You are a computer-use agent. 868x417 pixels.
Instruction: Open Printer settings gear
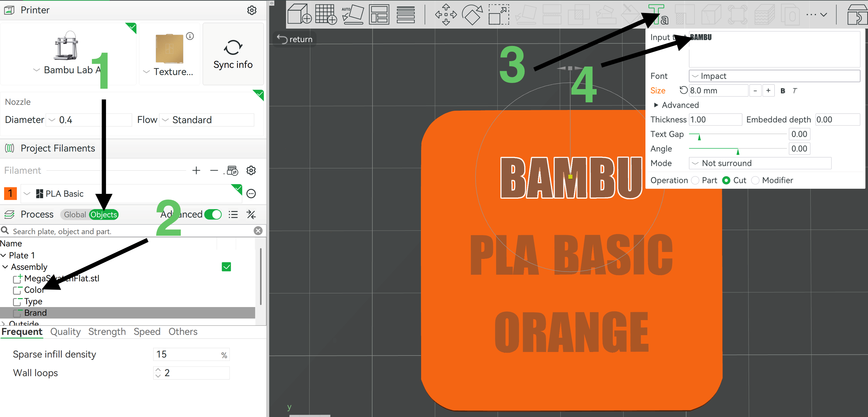pos(252,10)
